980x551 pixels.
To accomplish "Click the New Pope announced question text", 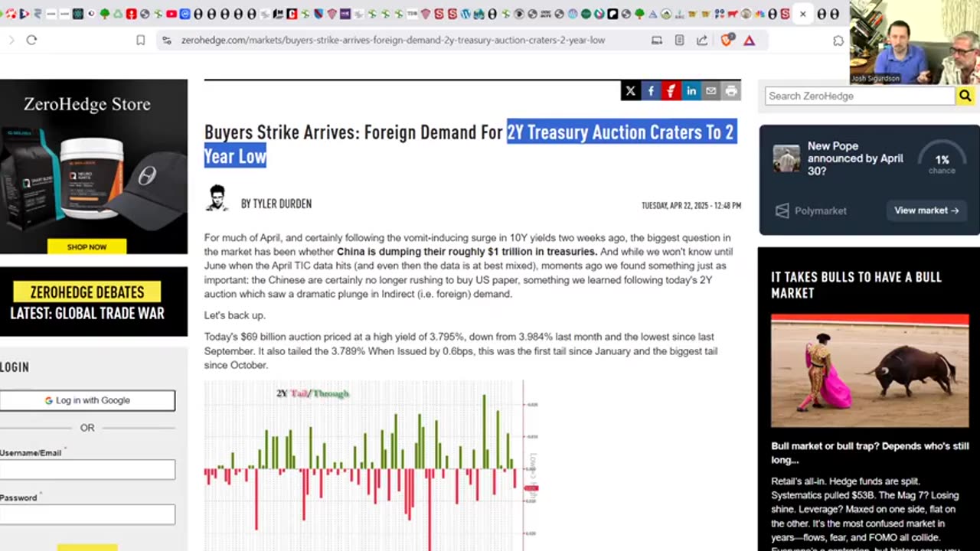I will [855, 158].
